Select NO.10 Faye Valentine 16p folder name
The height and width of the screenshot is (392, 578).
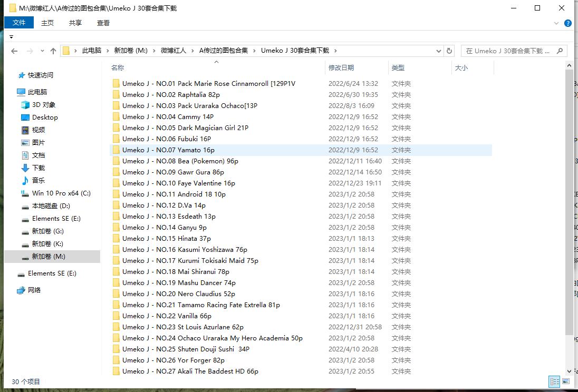179,183
